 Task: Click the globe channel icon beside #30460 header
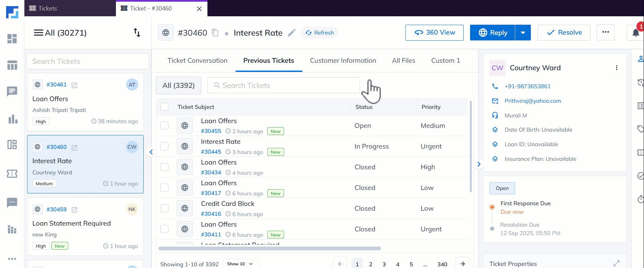point(166,33)
